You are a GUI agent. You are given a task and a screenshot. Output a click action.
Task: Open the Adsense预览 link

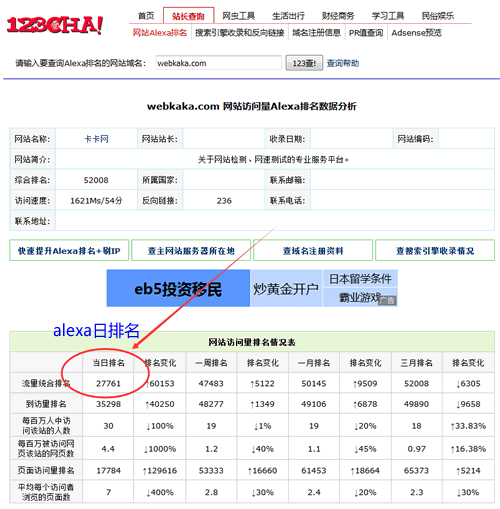[x=416, y=33]
